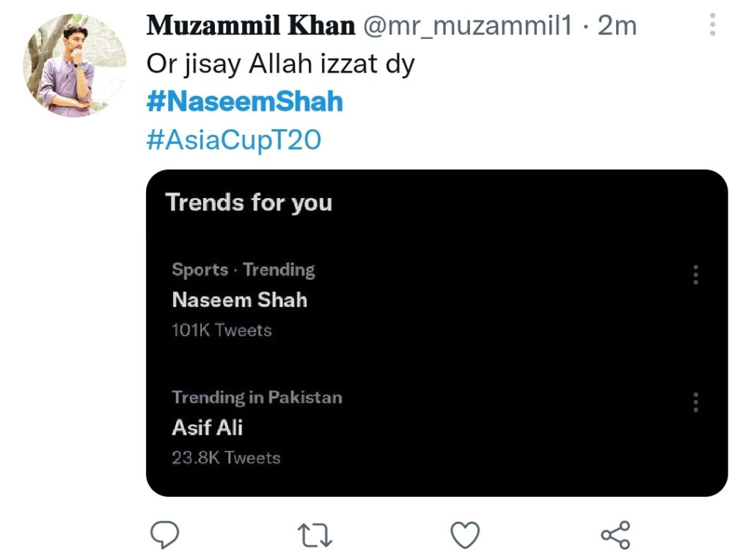This screenshot has width=751, height=560.
Task: Click the 101K Tweets count
Action: (221, 331)
